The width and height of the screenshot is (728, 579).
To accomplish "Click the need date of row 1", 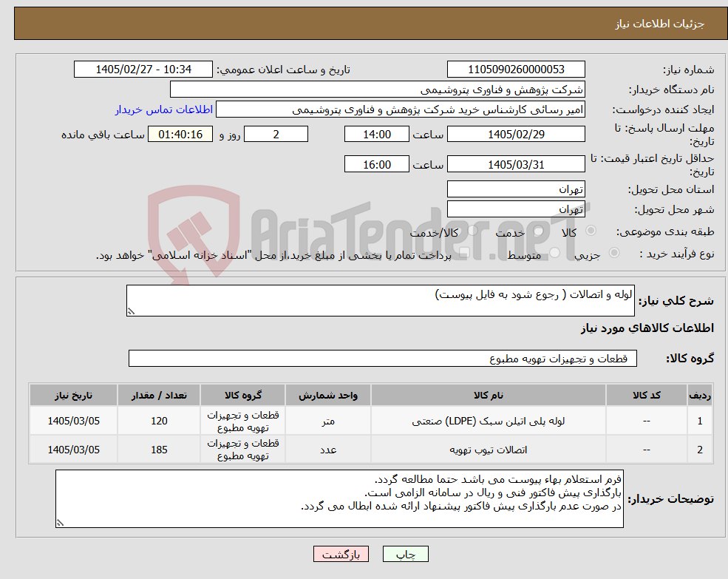I will (73, 421).
